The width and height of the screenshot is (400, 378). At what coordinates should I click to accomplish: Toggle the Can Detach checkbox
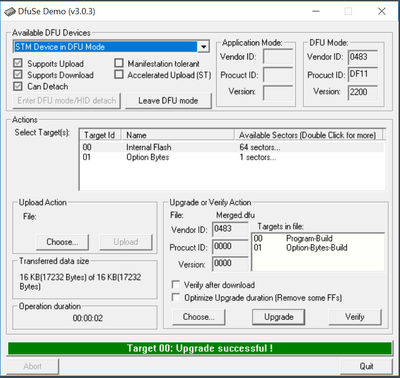pyautogui.click(x=18, y=86)
